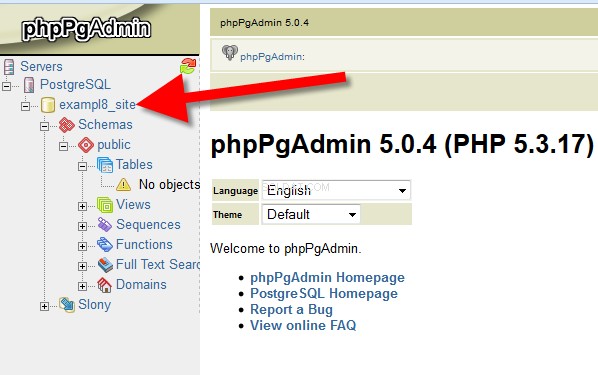Screen dimensions: 598x375
Task: Expand the Sequences node
Action: (82, 226)
